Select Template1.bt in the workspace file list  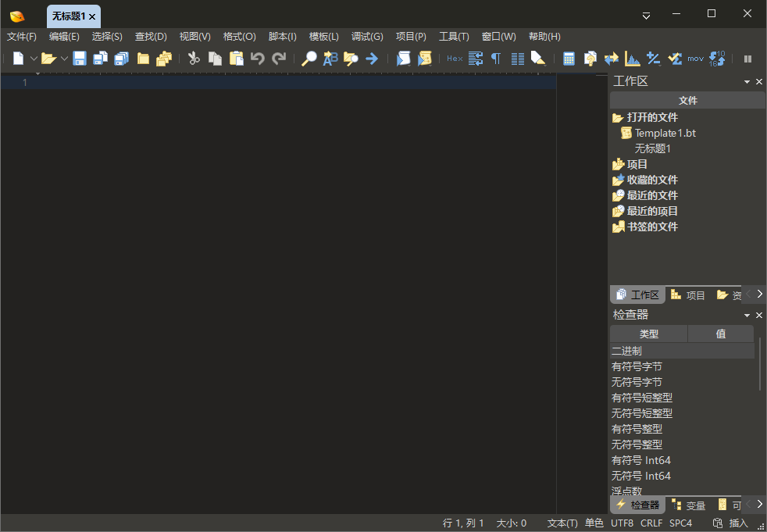[665, 133]
